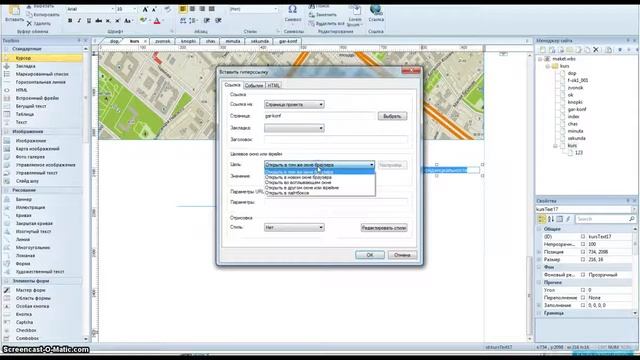Click Cancel in the hyperlink dialog

tap(402, 255)
